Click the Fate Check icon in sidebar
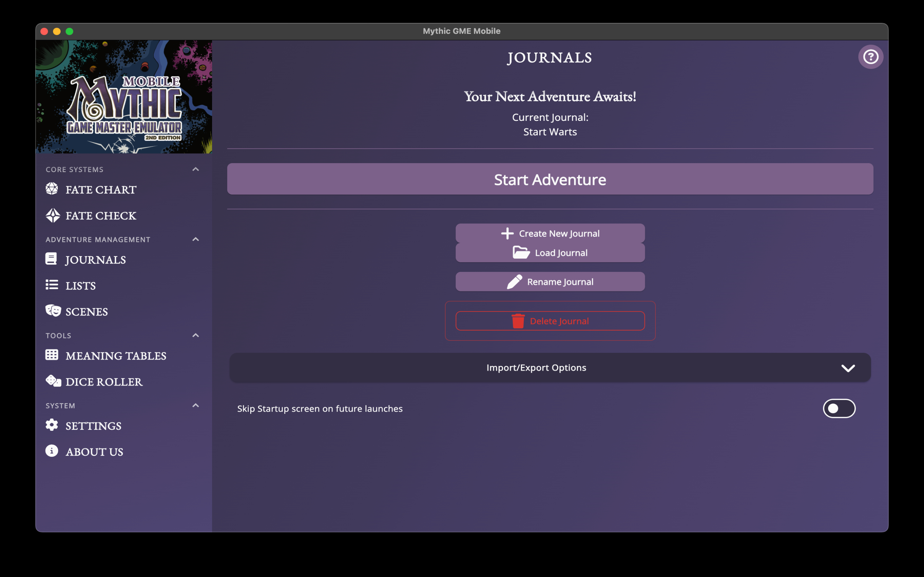This screenshot has width=924, height=577. (53, 215)
